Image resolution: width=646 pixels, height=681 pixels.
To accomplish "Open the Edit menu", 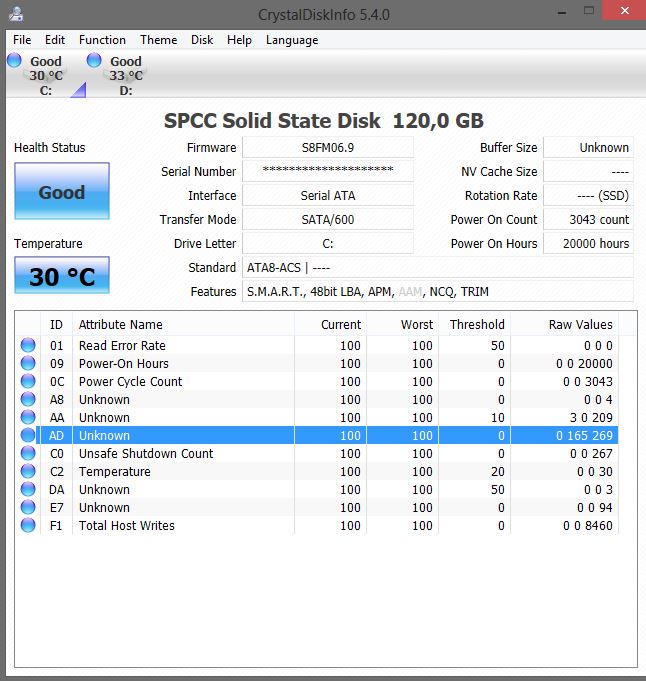I will coord(55,40).
